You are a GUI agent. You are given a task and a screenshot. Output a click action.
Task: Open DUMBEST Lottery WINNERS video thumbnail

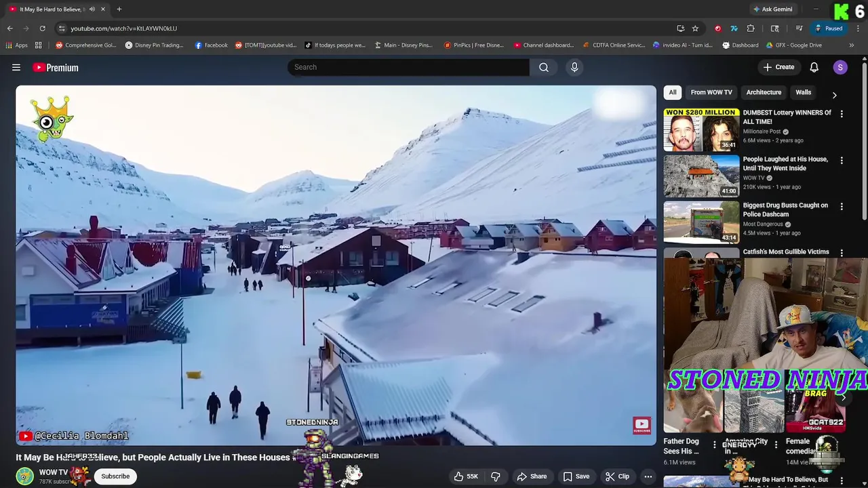coord(701,129)
